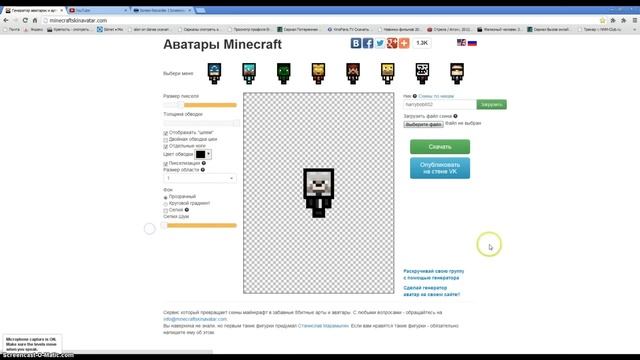Show help icon next to Размер области
Viewport: 640px width, 360px height.
tap(203, 170)
